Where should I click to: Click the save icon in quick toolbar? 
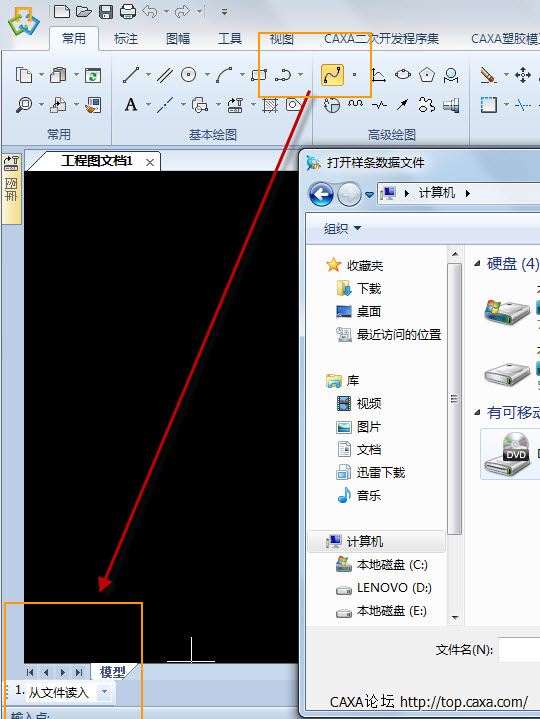106,11
